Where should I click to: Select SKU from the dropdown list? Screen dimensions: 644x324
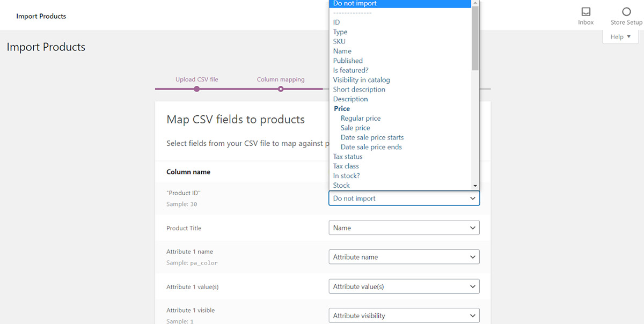(x=339, y=41)
